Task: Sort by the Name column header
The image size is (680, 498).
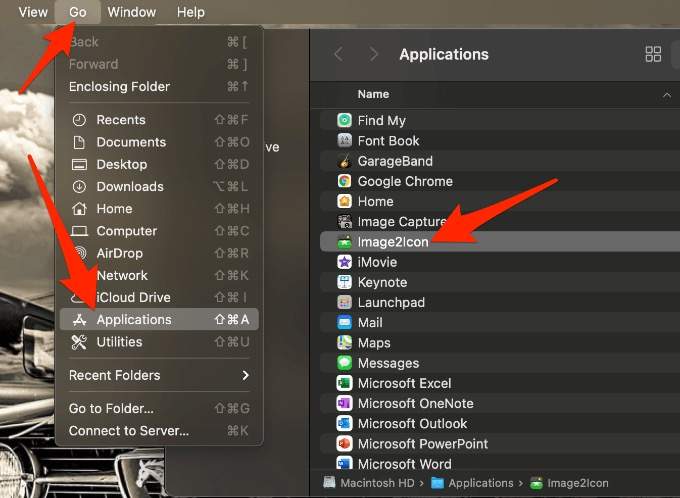Action: (x=373, y=95)
